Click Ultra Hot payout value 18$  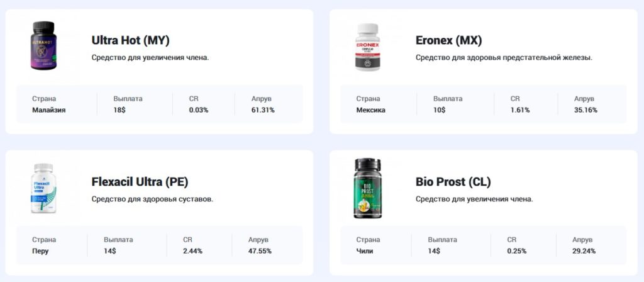click(119, 110)
